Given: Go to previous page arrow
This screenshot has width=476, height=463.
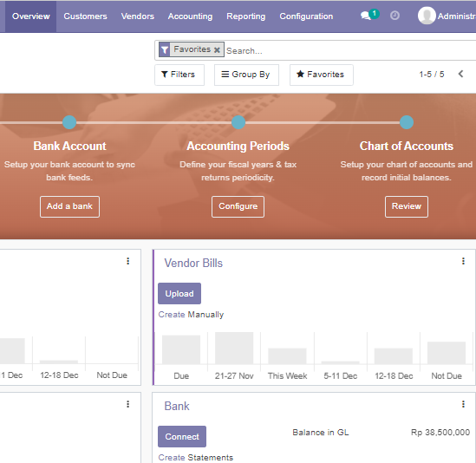Looking at the screenshot, I should click(460, 74).
